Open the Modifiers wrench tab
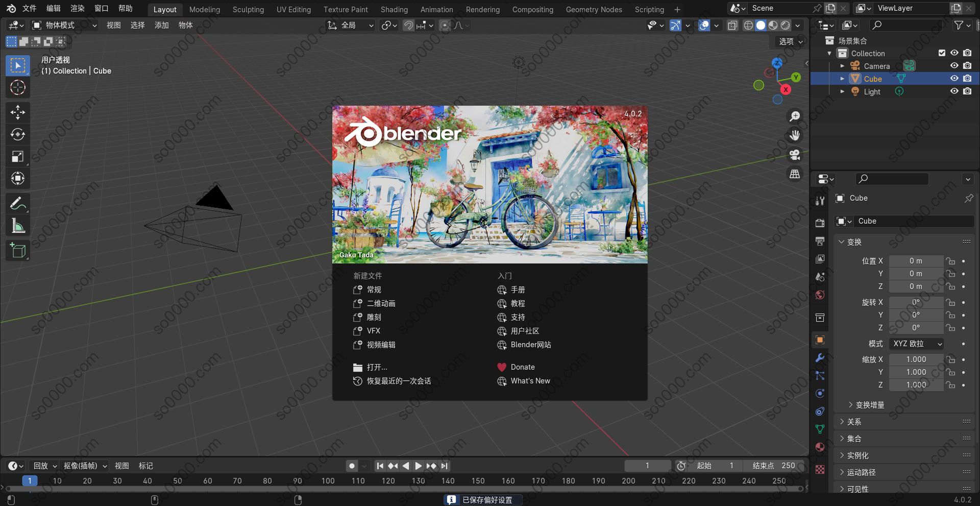This screenshot has height=506, width=980. pyautogui.click(x=820, y=358)
